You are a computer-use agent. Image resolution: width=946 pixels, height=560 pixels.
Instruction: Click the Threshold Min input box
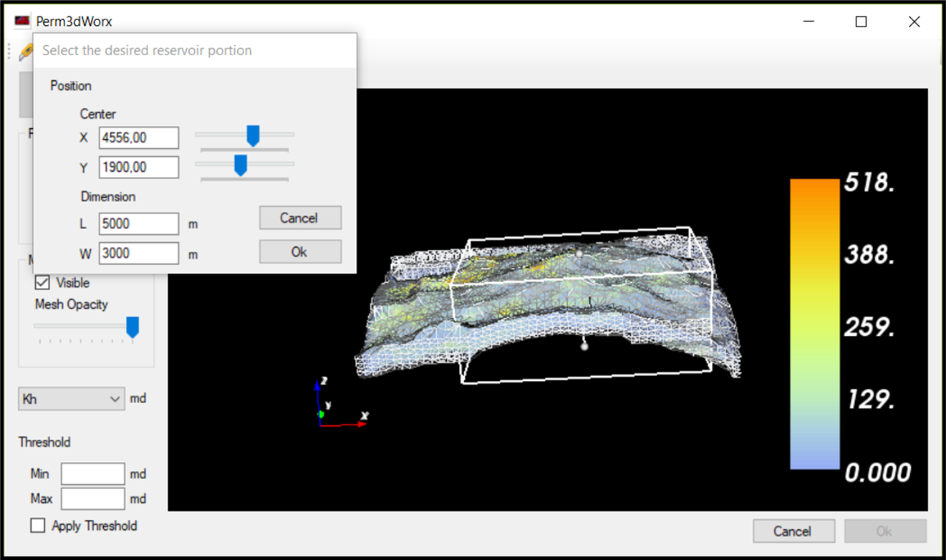(92, 474)
